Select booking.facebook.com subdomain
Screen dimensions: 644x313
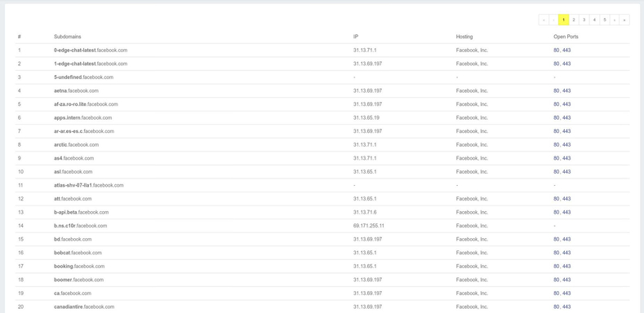pyautogui.click(x=79, y=267)
